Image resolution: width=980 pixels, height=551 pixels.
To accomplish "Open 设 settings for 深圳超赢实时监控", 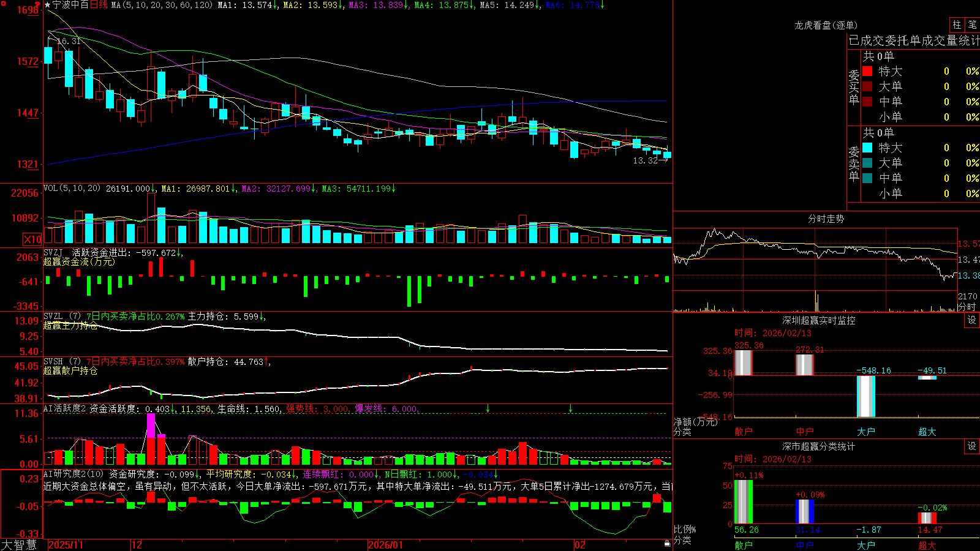I will pos(972,320).
